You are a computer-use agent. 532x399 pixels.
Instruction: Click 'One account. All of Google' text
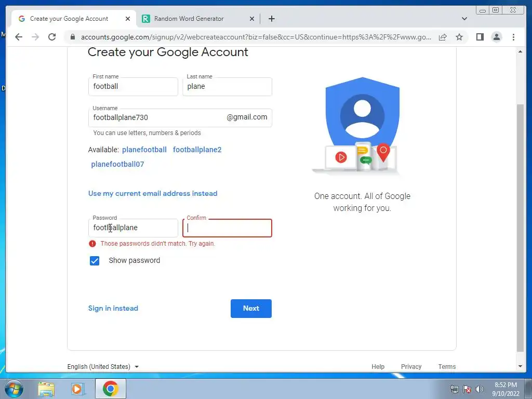pyautogui.click(x=362, y=196)
